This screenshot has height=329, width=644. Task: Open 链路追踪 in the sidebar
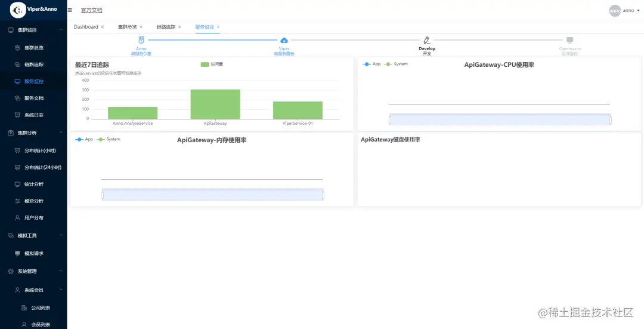[33, 64]
